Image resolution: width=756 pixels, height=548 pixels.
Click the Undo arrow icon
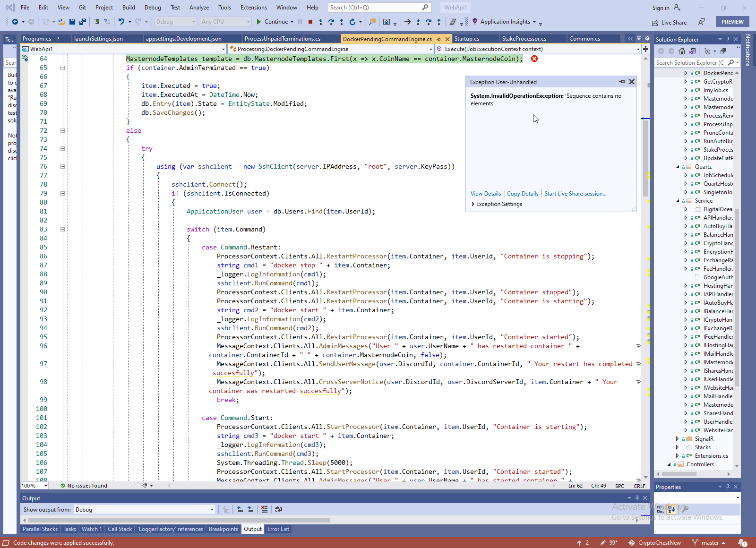click(121, 22)
